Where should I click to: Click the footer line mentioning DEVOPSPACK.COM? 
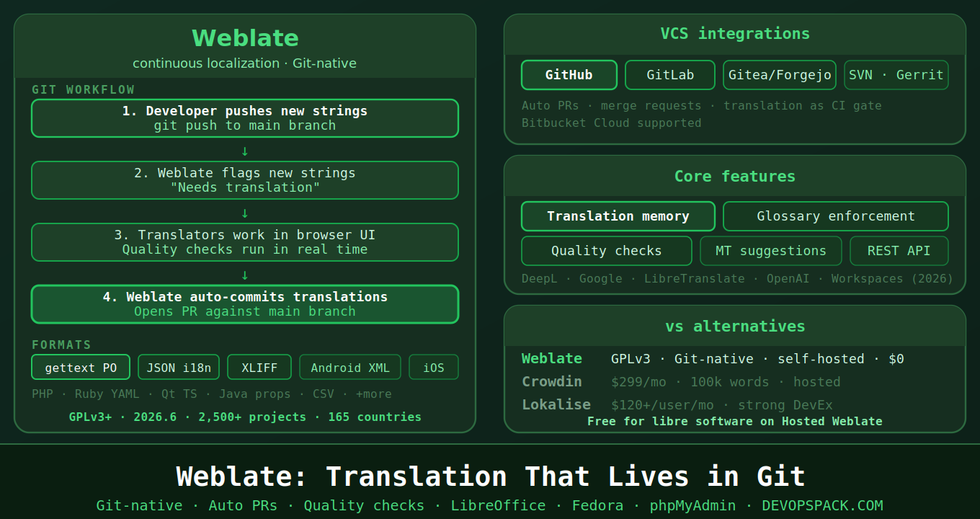point(490,506)
